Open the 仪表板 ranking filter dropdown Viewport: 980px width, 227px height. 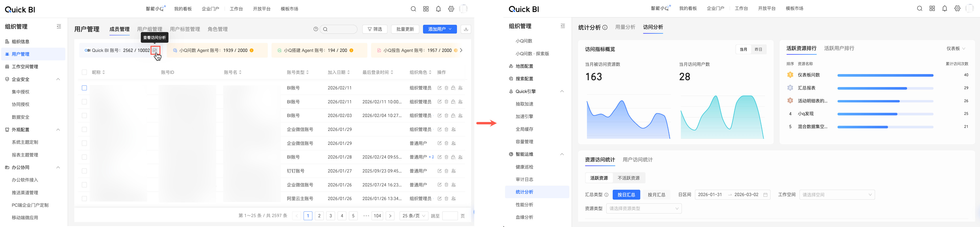pyautogui.click(x=956, y=49)
